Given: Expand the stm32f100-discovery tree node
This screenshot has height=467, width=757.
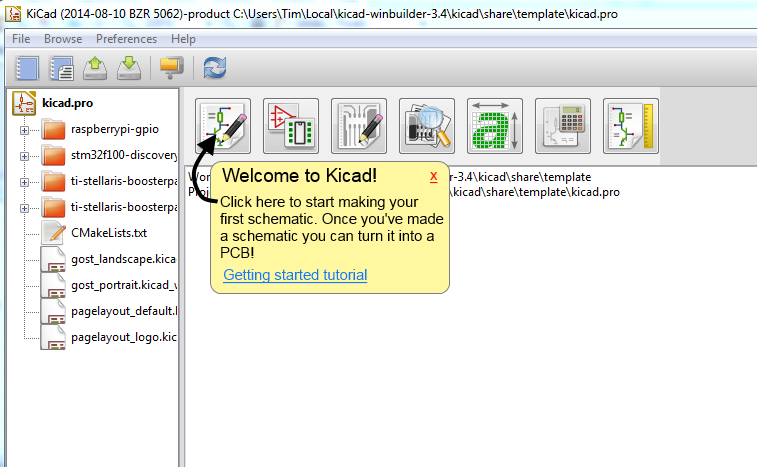Looking at the screenshot, I should point(24,156).
